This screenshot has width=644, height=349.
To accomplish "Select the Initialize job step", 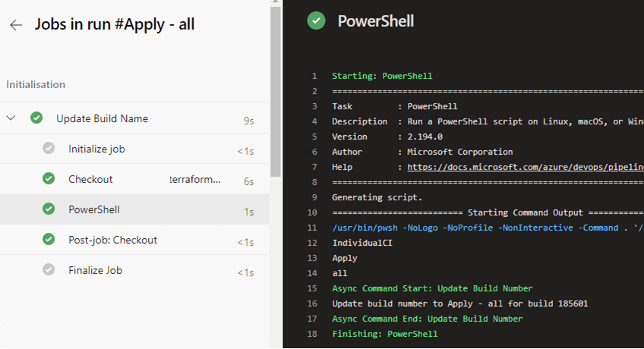I will [96, 149].
